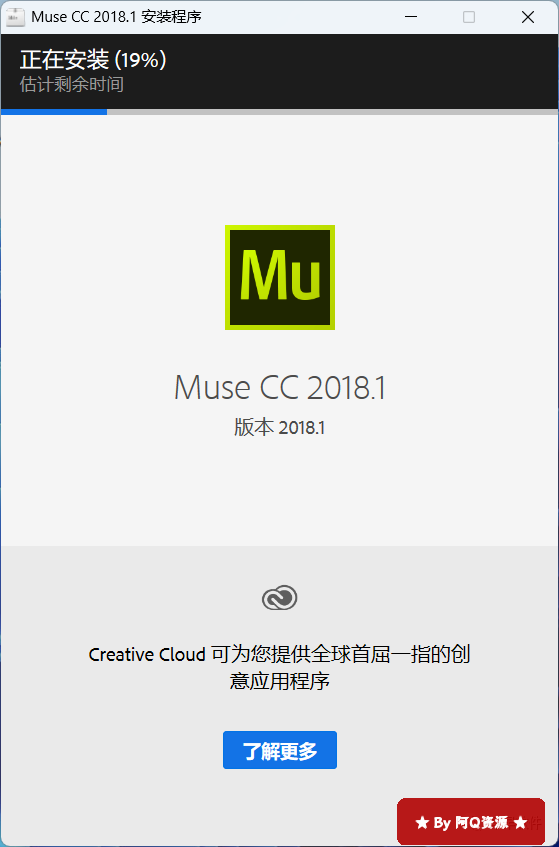Click the 19% install percentage
Image resolution: width=559 pixels, height=847 pixels.
140,60
